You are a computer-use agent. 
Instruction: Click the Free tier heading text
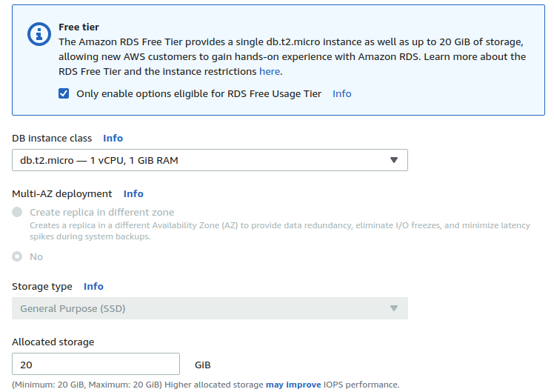pyautogui.click(x=79, y=27)
